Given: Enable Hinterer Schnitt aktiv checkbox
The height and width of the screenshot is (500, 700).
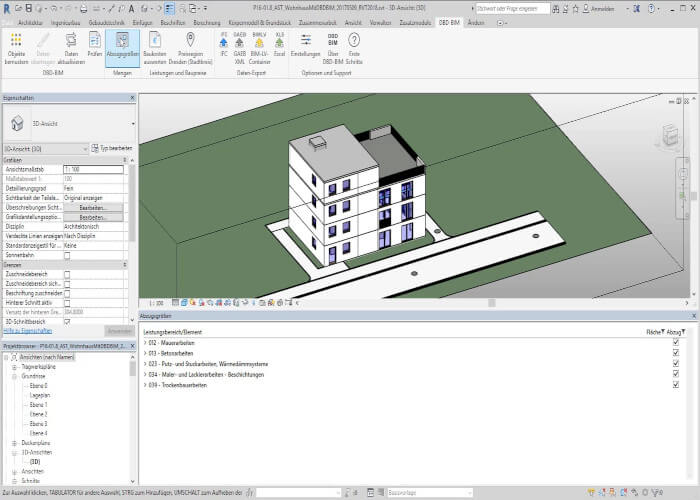Looking at the screenshot, I should pos(67,303).
